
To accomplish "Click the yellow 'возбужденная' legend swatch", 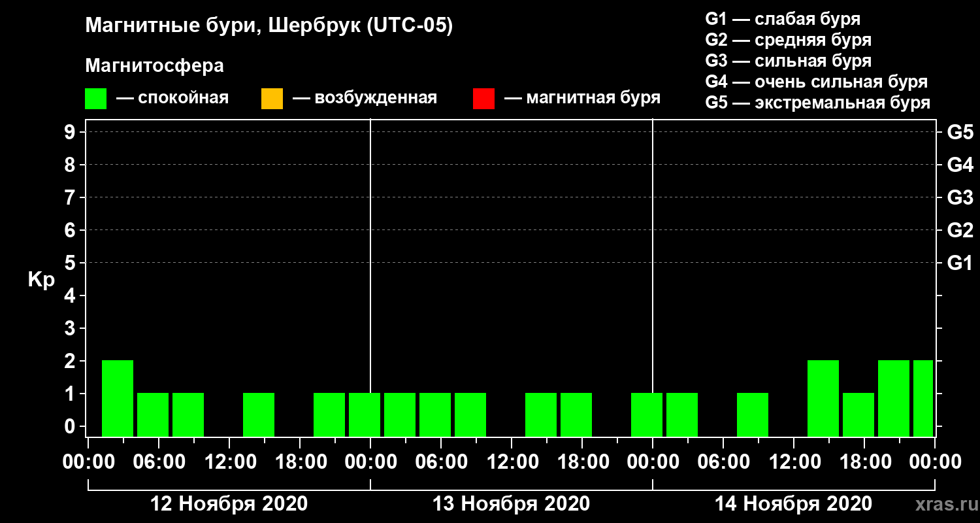I will point(272,99).
